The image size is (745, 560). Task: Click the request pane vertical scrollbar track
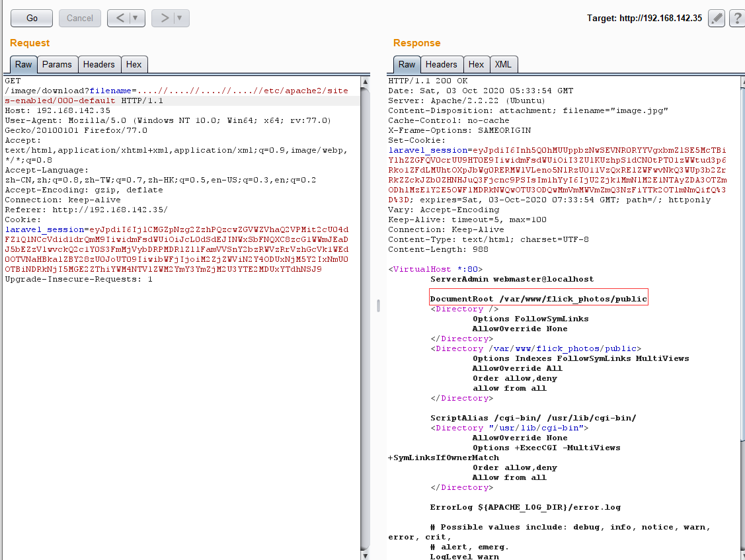coord(365,319)
